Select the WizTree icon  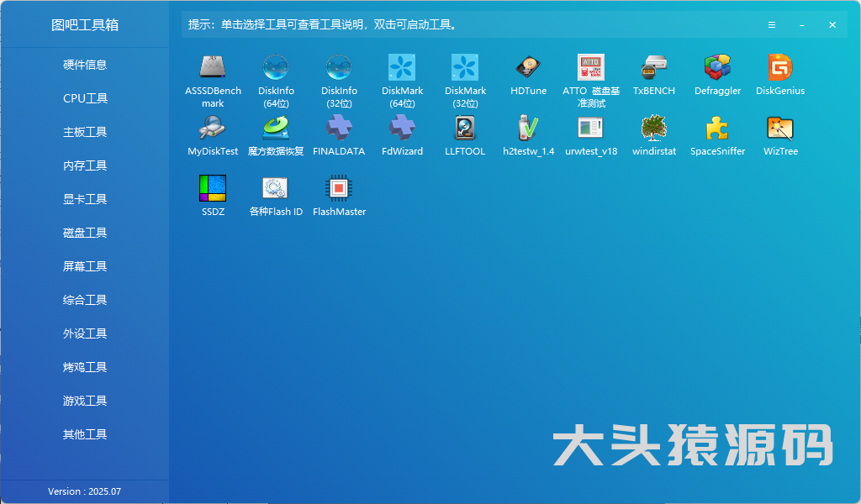pyautogui.click(x=780, y=128)
